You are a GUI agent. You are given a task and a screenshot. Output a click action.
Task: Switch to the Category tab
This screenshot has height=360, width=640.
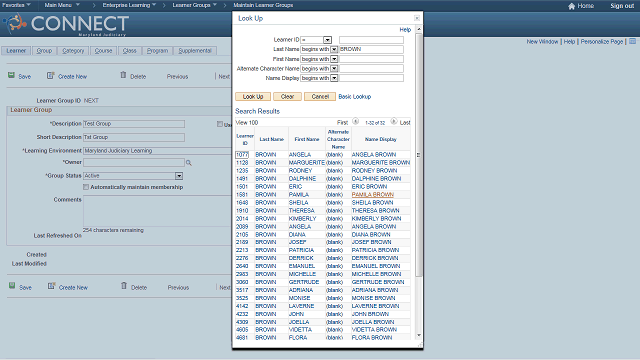[x=73, y=51]
